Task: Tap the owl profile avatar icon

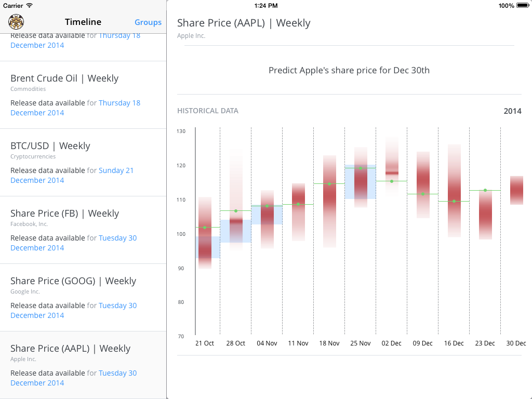Action: click(x=16, y=22)
